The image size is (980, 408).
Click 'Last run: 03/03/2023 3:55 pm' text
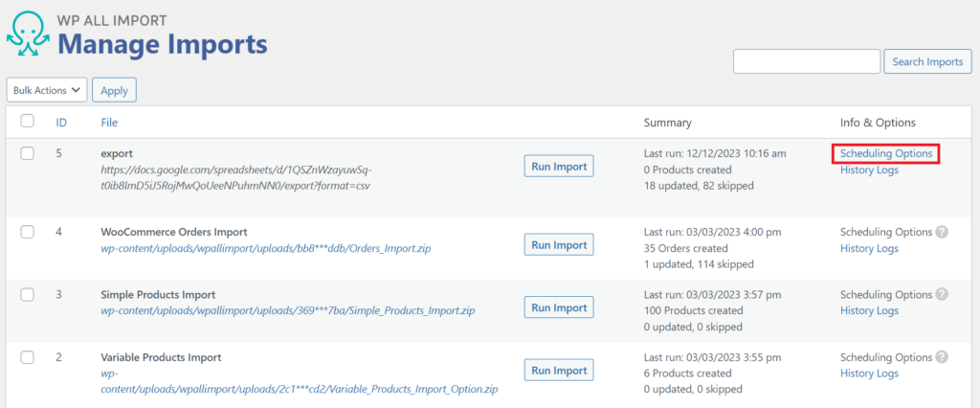[x=712, y=358]
